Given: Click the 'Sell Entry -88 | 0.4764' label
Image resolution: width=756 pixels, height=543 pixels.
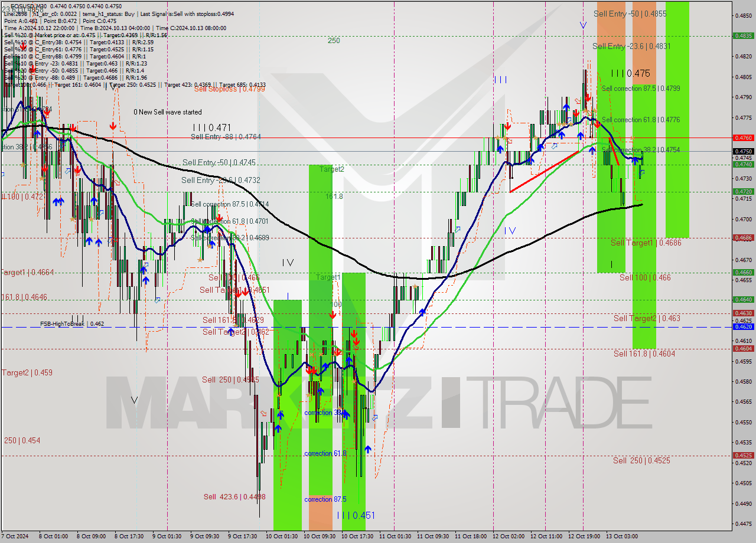Looking at the screenshot, I should (x=226, y=137).
